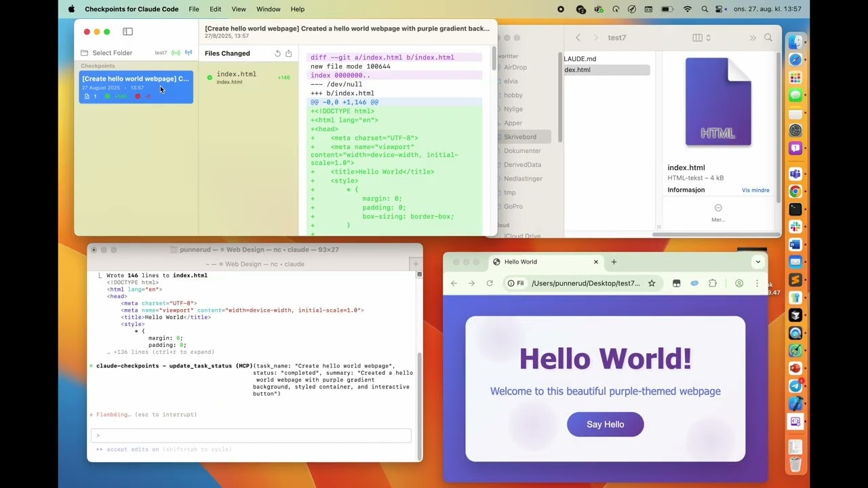Click the terminal prompt input field
Image resolution: width=868 pixels, height=488 pixels.
[x=251, y=436]
